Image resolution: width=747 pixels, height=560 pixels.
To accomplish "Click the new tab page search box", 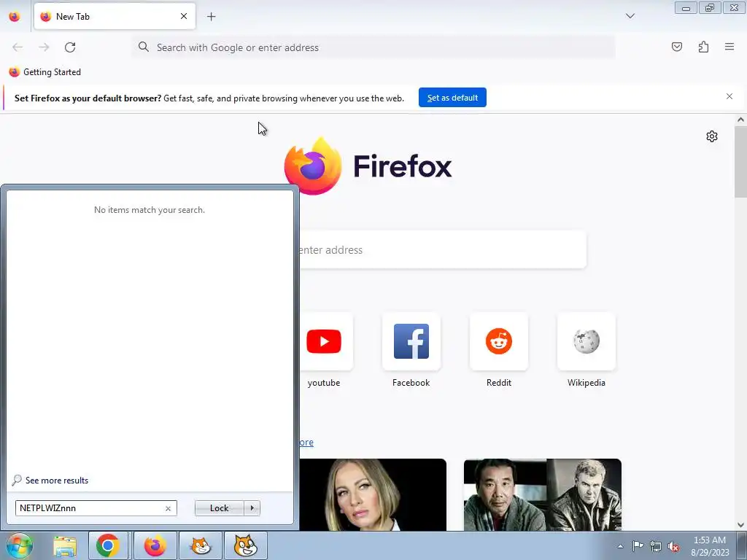I will click(443, 249).
